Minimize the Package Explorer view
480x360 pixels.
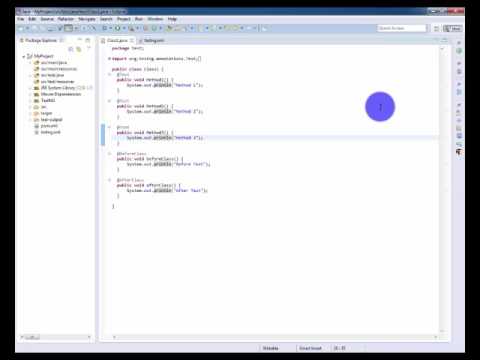80,40
